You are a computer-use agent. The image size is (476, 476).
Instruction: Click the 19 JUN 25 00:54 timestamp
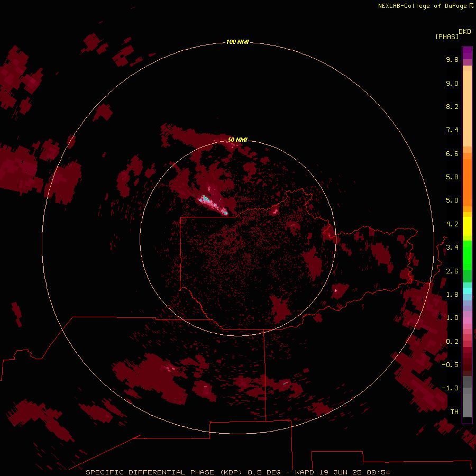pyautogui.click(x=354, y=472)
